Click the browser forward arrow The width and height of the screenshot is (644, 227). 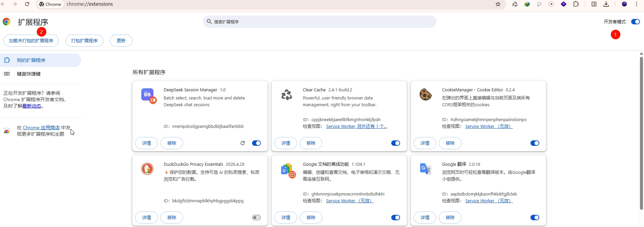pyautogui.click(x=15, y=4)
